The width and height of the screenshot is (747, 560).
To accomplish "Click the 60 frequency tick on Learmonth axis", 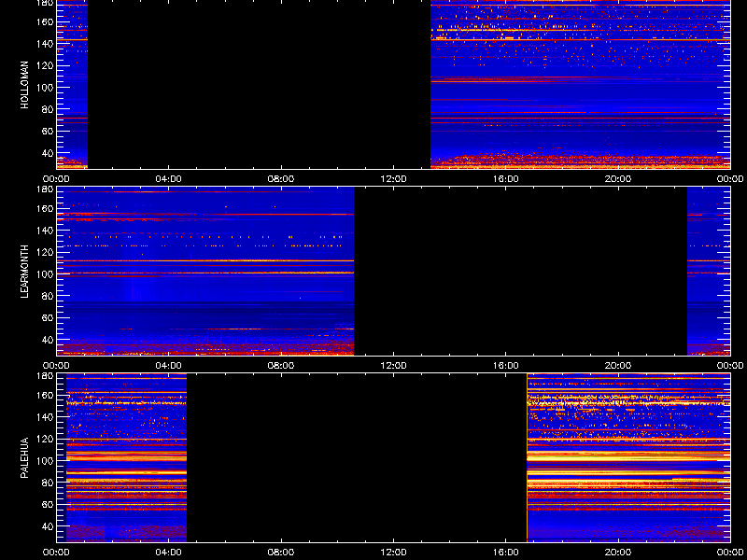I will point(48,318).
